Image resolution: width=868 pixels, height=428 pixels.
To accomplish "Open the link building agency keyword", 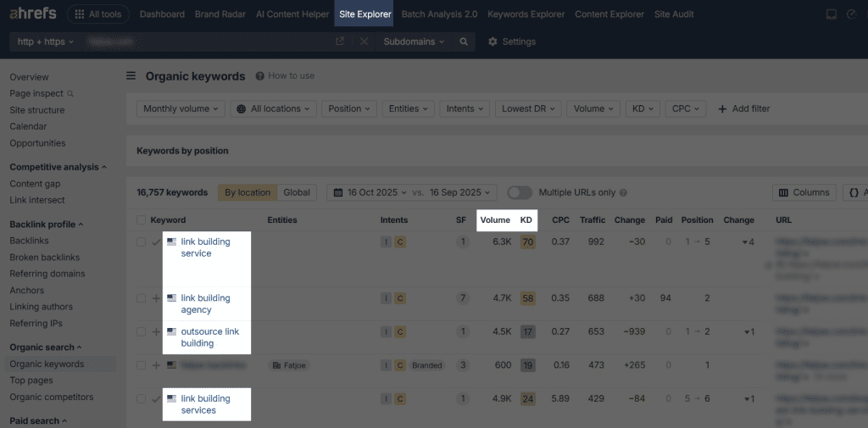I will pos(205,304).
